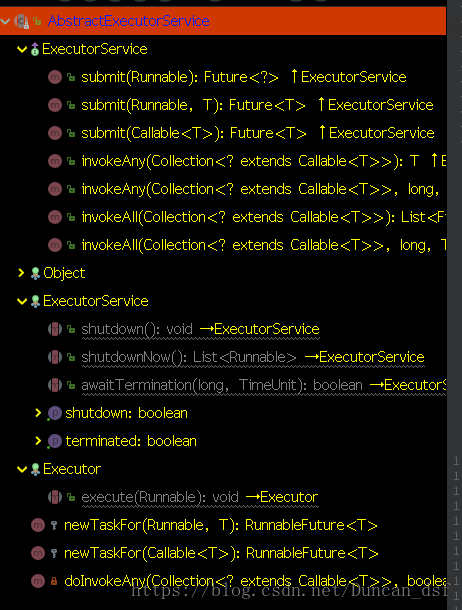Collapse the first ExecutorService group
The height and width of the screenshot is (610, 462).
(x=22, y=49)
